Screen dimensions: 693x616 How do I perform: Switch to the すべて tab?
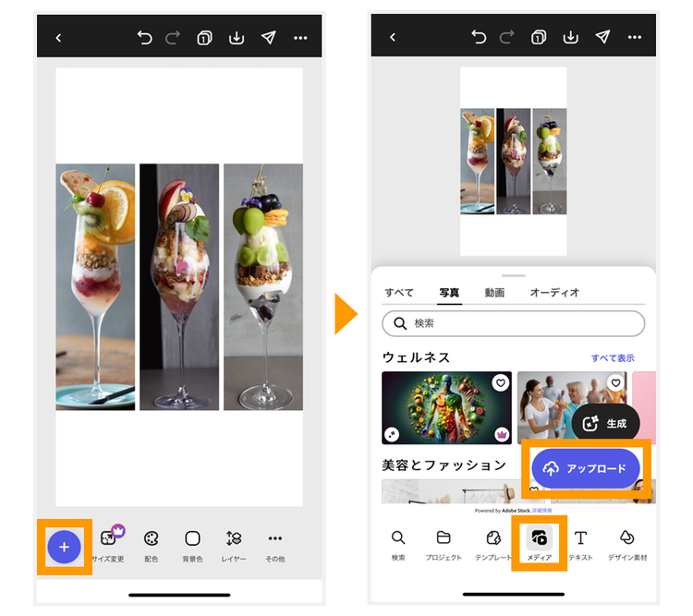(x=399, y=293)
